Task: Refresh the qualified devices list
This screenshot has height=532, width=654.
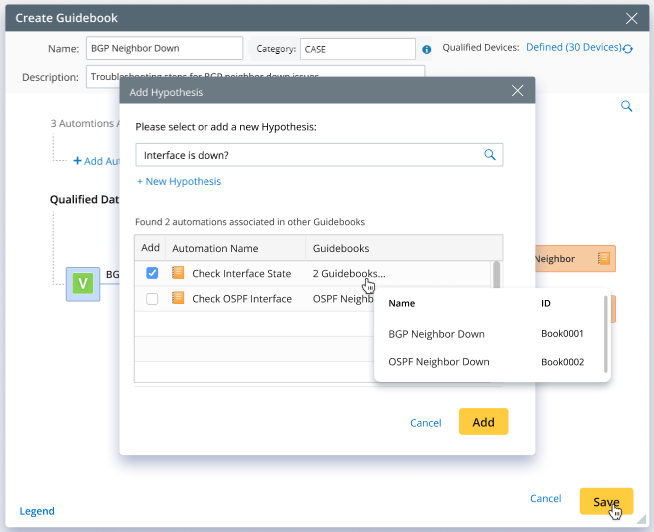Action: tap(628, 48)
